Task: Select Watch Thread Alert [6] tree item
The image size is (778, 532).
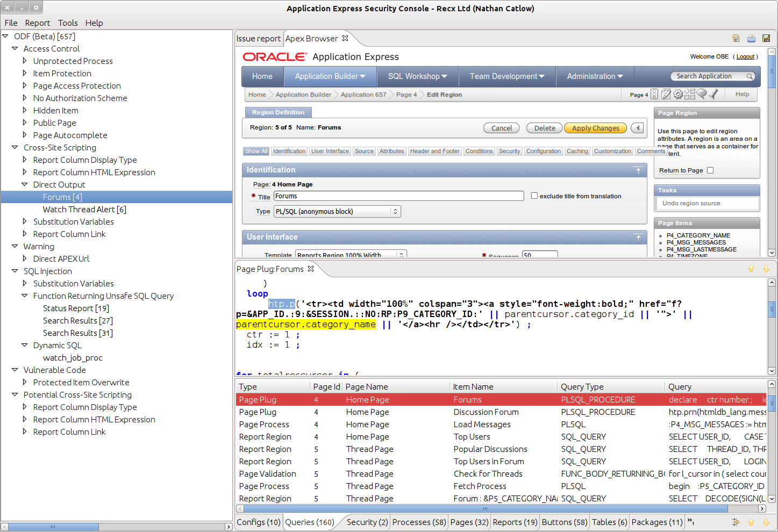Action: (84, 209)
